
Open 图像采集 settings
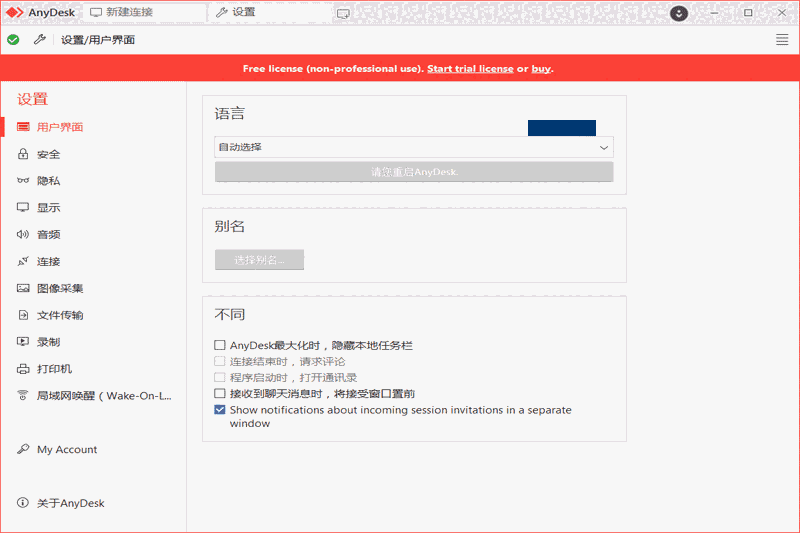tap(60, 288)
